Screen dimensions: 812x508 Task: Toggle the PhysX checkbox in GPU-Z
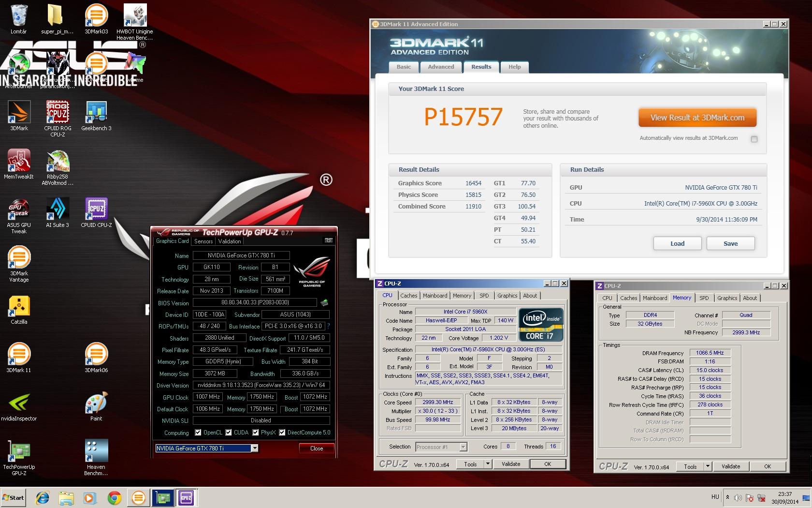[255, 433]
